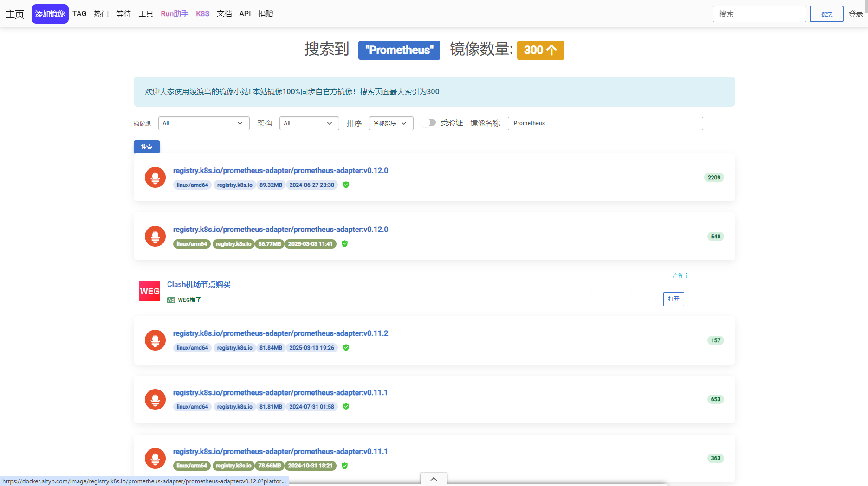Click the Prometheus flame icon on the last result card
This screenshot has width=868, height=486.
point(155,458)
